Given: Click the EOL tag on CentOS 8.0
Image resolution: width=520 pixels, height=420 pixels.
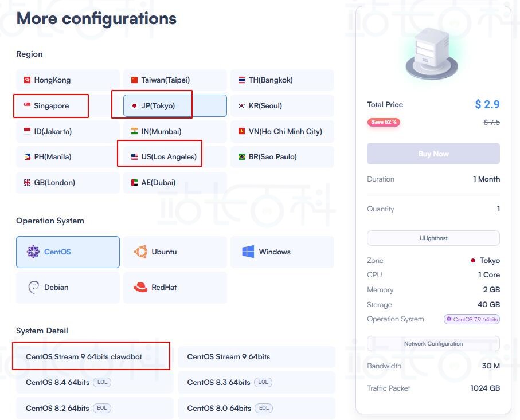Looking at the screenshot, I should (264, 408).
